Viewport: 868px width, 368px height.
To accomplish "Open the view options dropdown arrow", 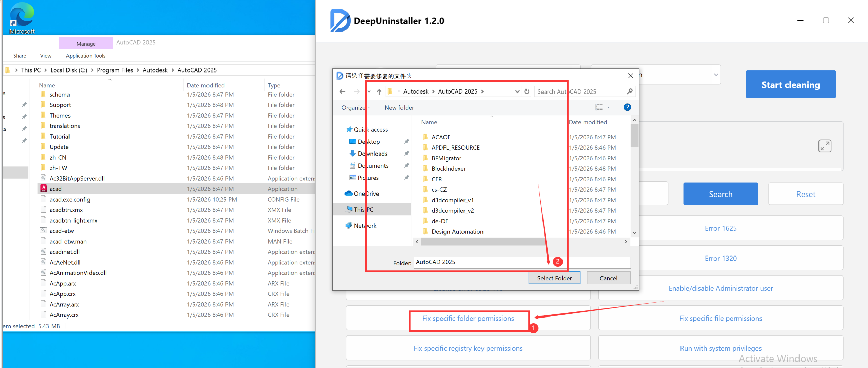I will coord(608,107).
